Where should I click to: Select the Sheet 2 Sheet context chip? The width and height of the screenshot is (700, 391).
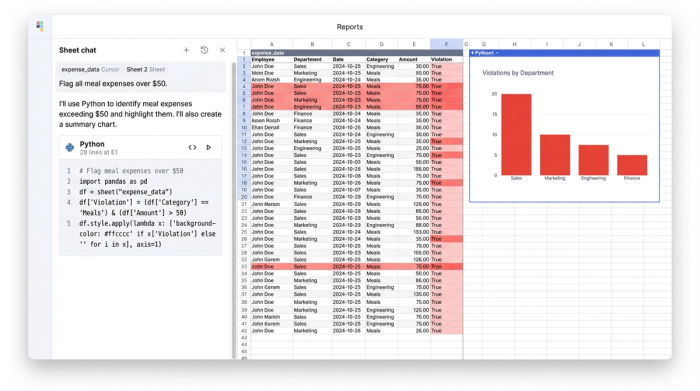tap(146, 69)
